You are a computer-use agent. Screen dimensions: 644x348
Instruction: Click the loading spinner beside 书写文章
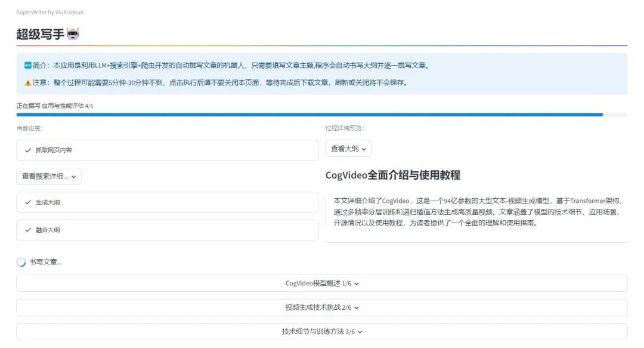pos(21,262)
